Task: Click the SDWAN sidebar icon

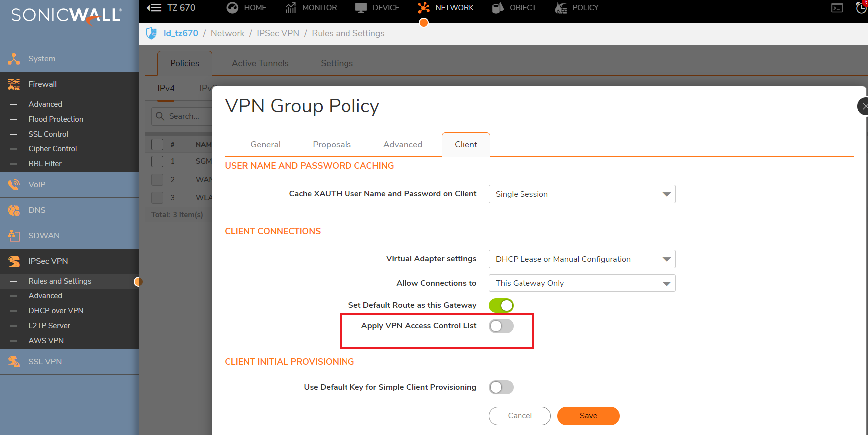Action: click(x=14, y=236)
